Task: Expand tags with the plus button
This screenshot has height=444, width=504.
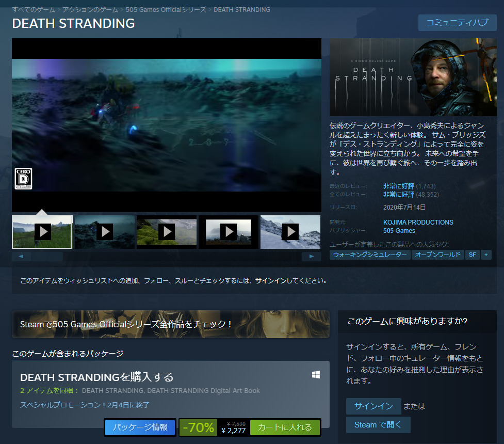Action: point(486,255)
